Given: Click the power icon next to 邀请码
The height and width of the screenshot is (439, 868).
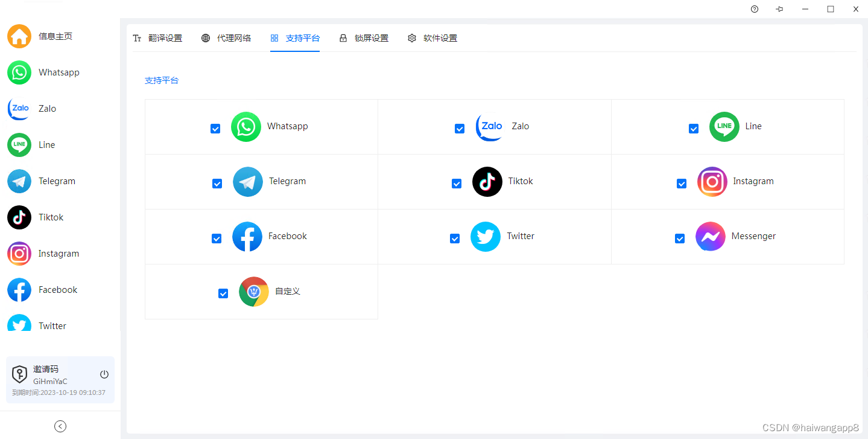Looking at the screenshot, I should (x=104, y=374).
